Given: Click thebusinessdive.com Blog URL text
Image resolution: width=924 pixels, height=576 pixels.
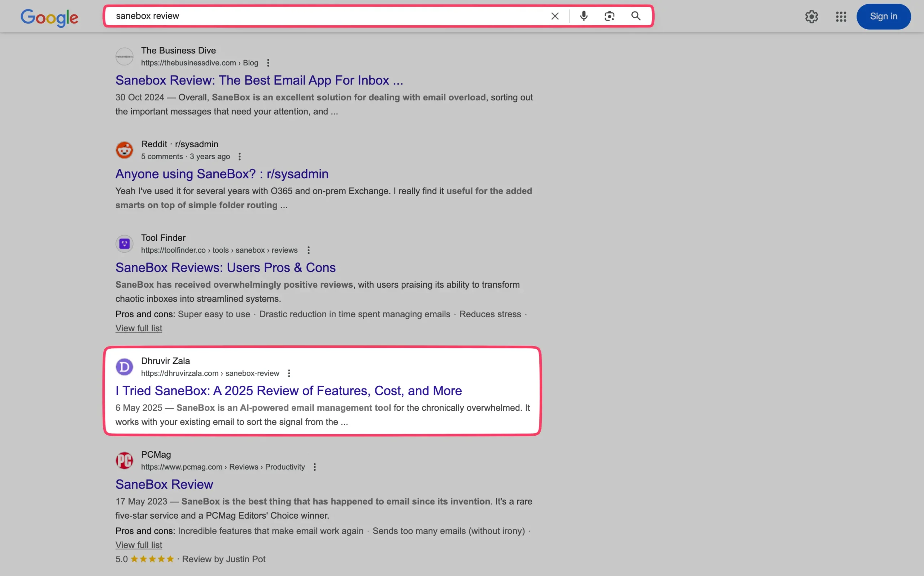Looking at the screenshot, I should click(x=200, y=63).
